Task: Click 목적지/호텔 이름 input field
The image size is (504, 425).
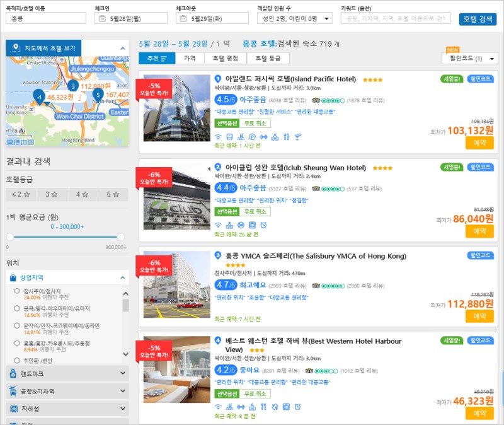Action: point(46,18)
